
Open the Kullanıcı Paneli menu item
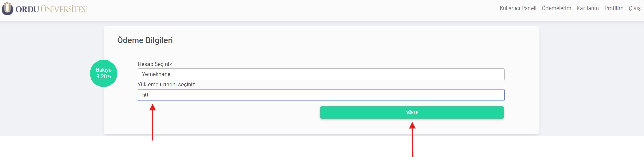coord(518,8)
